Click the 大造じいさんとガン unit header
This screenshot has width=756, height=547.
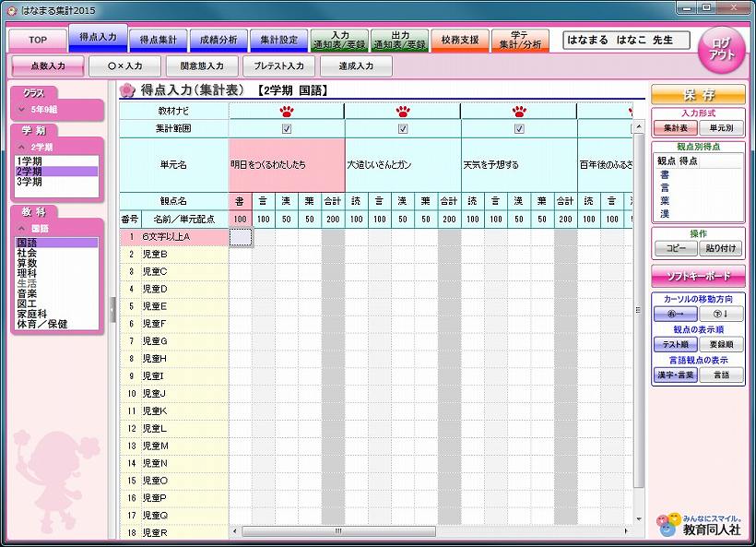[403, 165]
